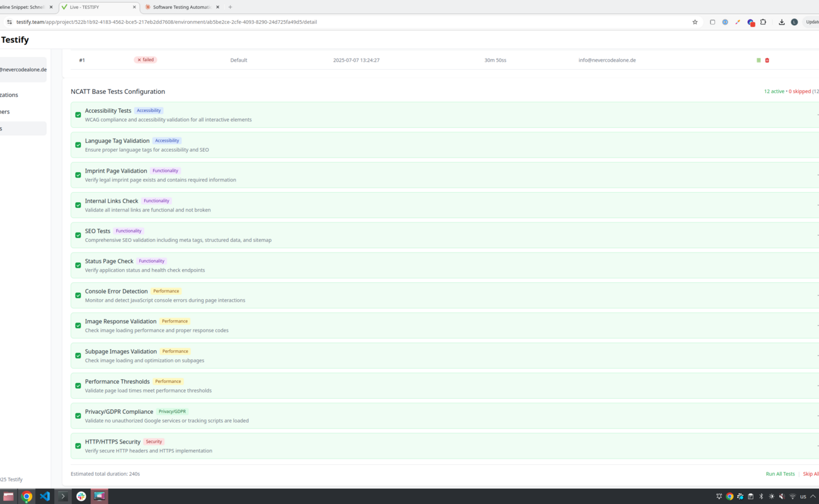
Task: Uncheck Imprint Page Validation test
Action: (78, 175)
